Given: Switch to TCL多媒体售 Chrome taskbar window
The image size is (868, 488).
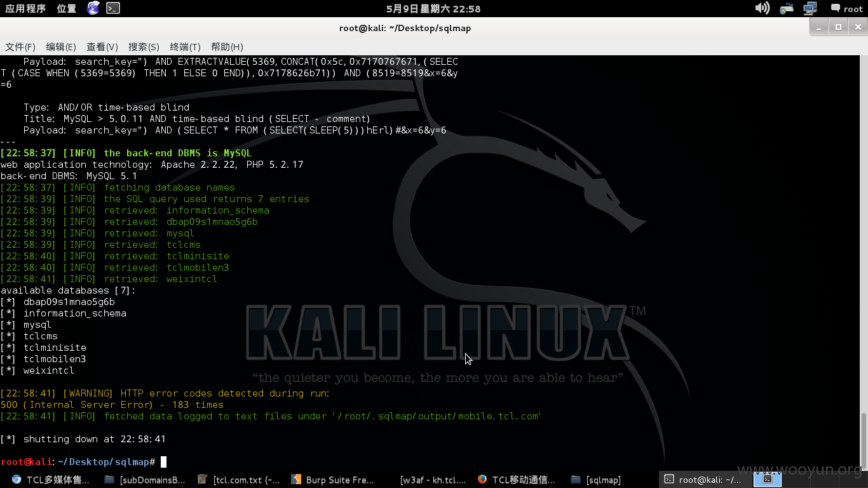Looking at the screenshot, I should click(51, 480).
